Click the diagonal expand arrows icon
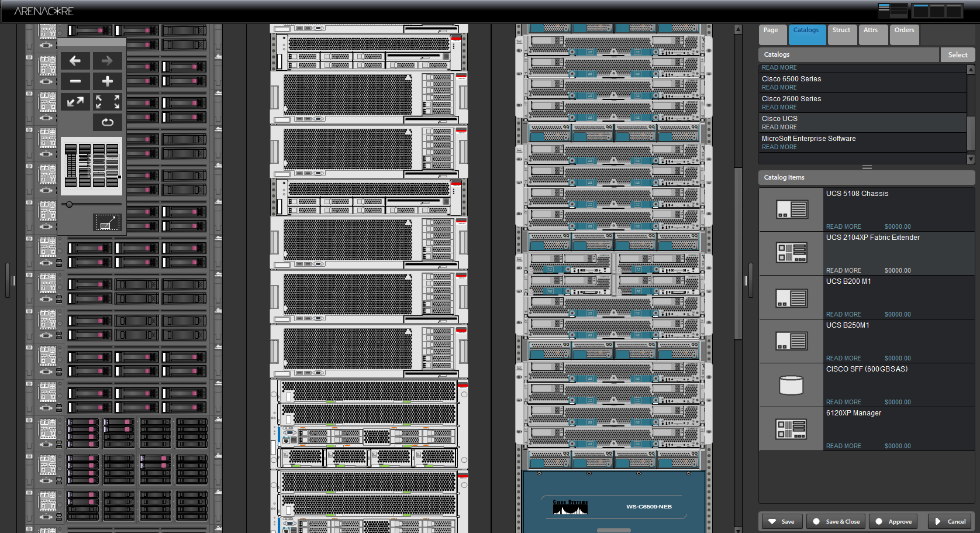The width and height of the screenshot is (980, 533). coord(75,102)
